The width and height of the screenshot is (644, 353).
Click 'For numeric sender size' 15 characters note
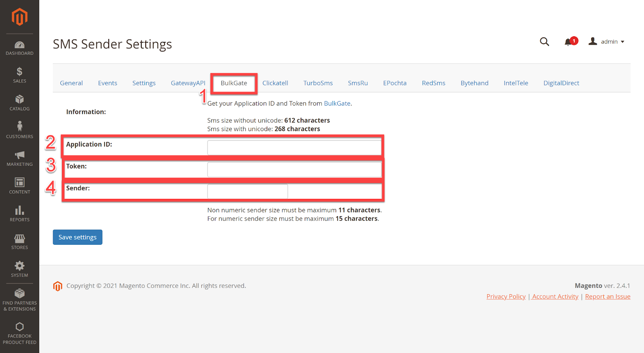pyautogui.click(x=293, y=219)
